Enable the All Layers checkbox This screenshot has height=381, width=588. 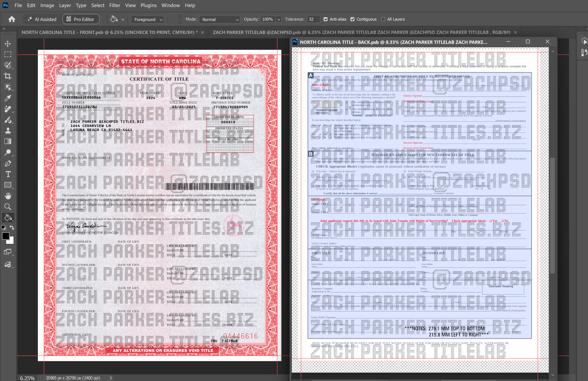point(383,19)
